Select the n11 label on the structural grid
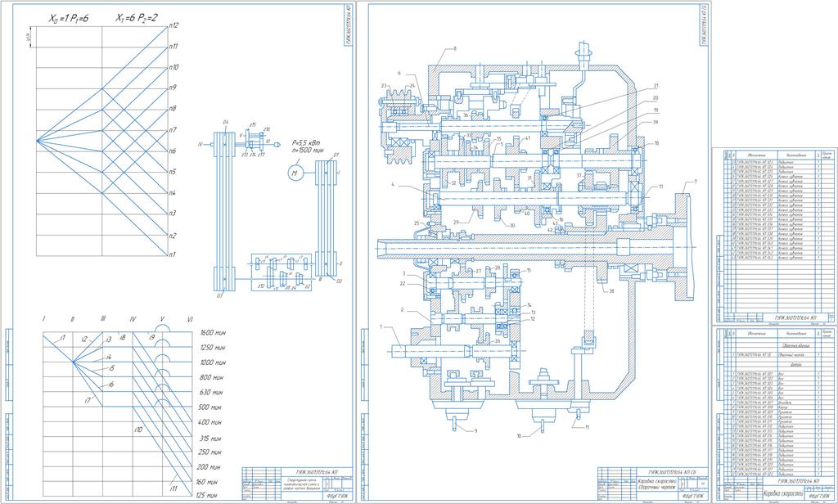 point(173,47)
